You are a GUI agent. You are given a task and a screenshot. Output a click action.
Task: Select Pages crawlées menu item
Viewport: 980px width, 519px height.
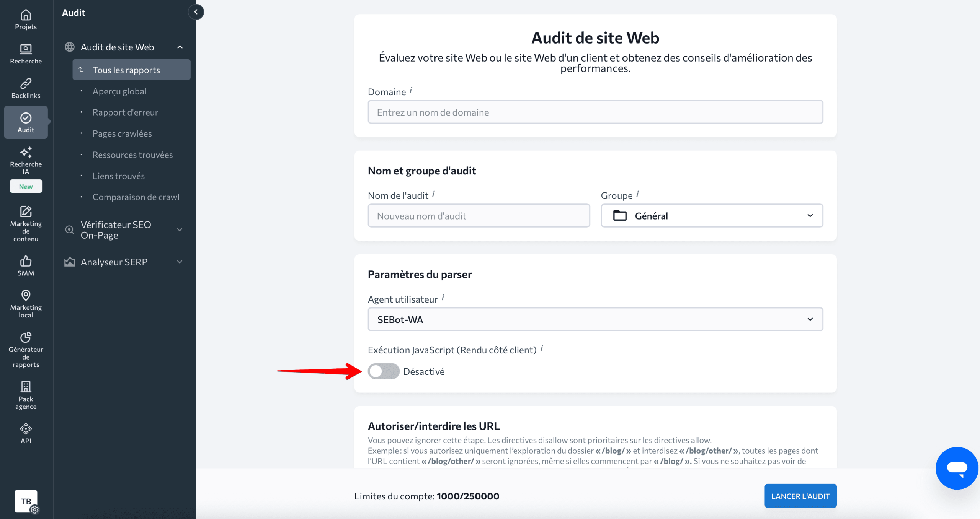[122, 133]
